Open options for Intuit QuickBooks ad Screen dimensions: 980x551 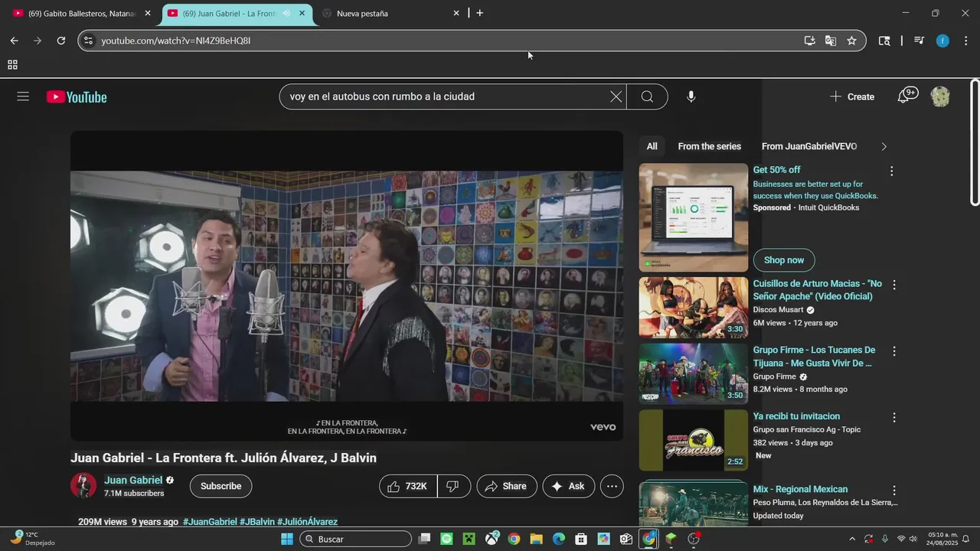coord(891,171)
